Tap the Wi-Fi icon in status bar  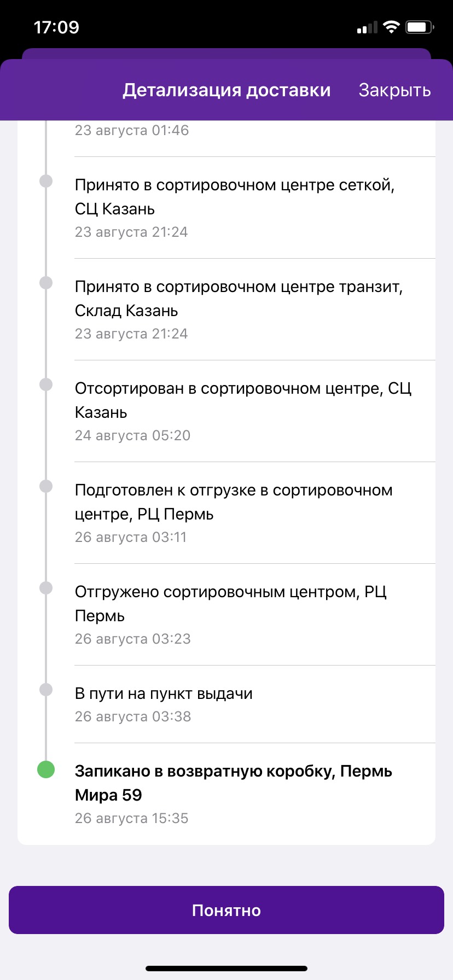click(391, 27)
